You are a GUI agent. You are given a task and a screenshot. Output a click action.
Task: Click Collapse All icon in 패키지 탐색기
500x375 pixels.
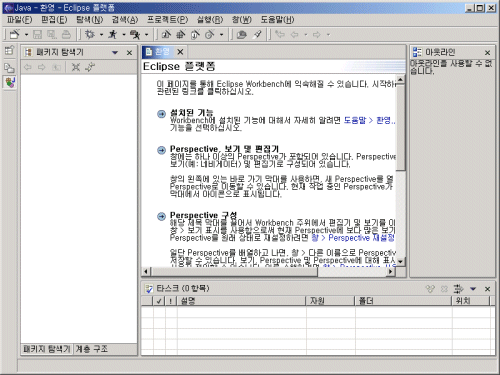(x=76, y=67)
